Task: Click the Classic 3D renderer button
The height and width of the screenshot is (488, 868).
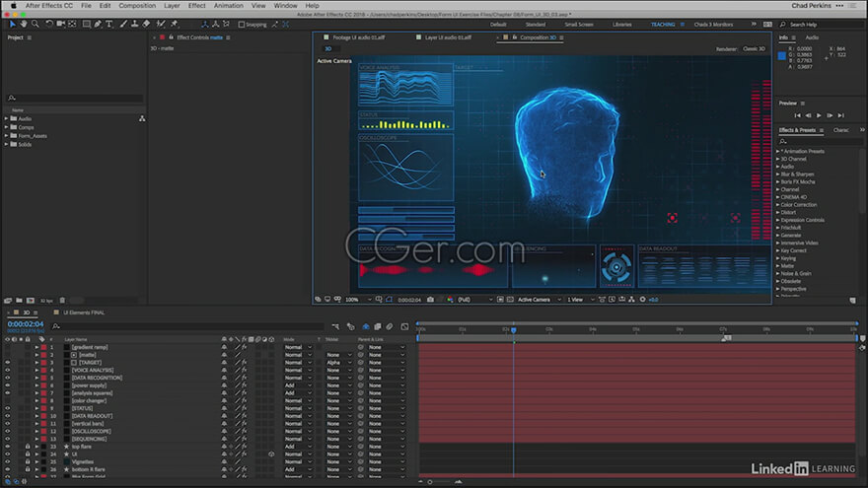Action: click(x=754, y=48)
